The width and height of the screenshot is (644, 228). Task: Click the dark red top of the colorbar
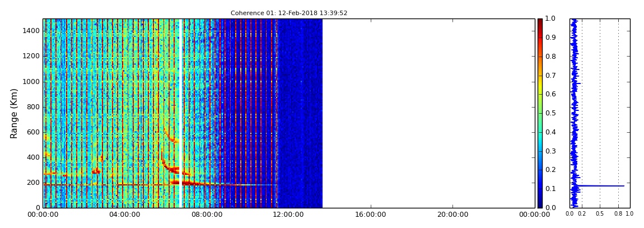pyautogui.click(x=540, y=22)
